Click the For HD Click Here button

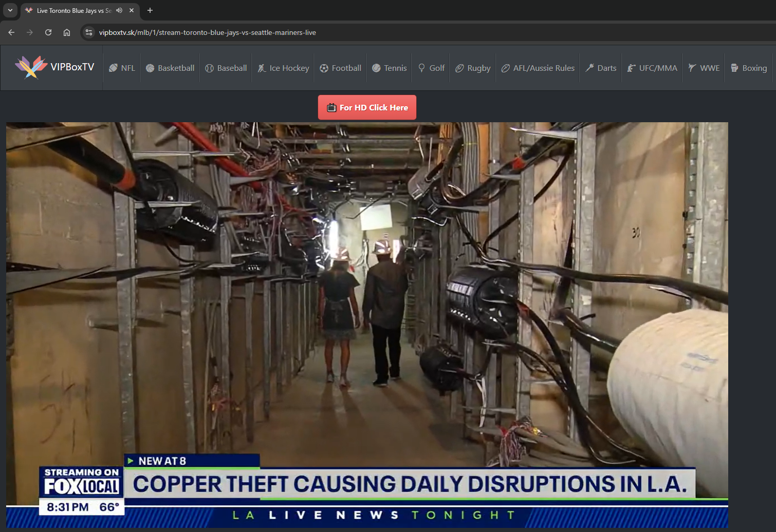pyautogui.click(x=367, y=107)
